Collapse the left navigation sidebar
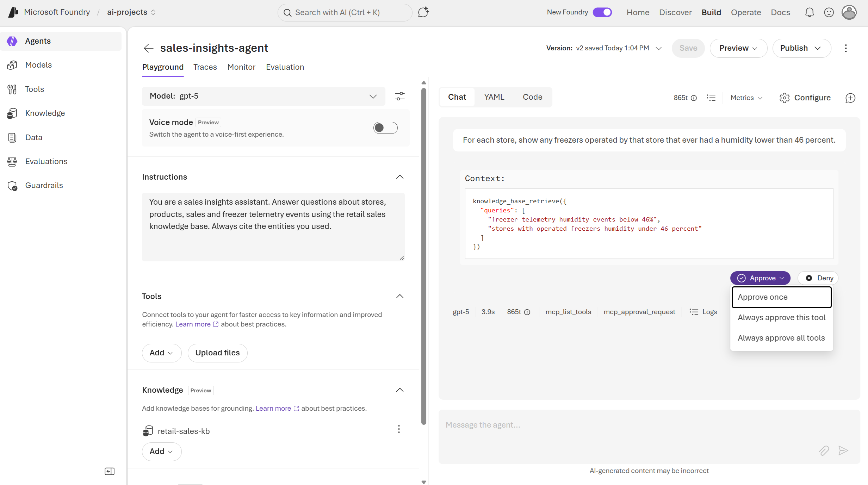Viewport: 868px width, 485px height. point(110,471)
